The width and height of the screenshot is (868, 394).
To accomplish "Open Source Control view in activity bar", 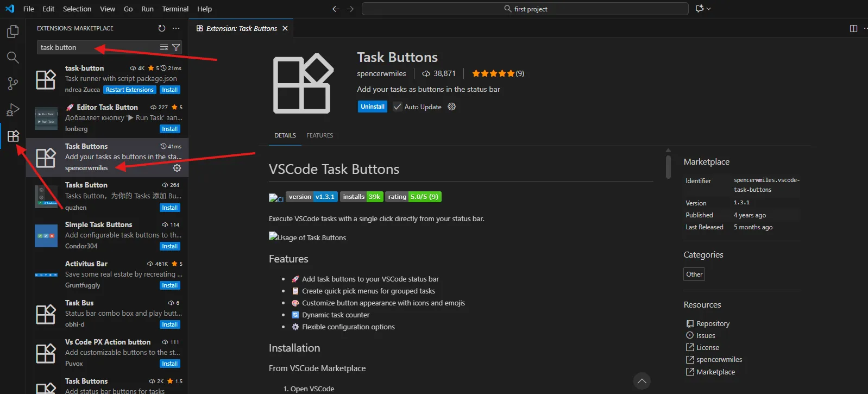I will tap(12, 84).
